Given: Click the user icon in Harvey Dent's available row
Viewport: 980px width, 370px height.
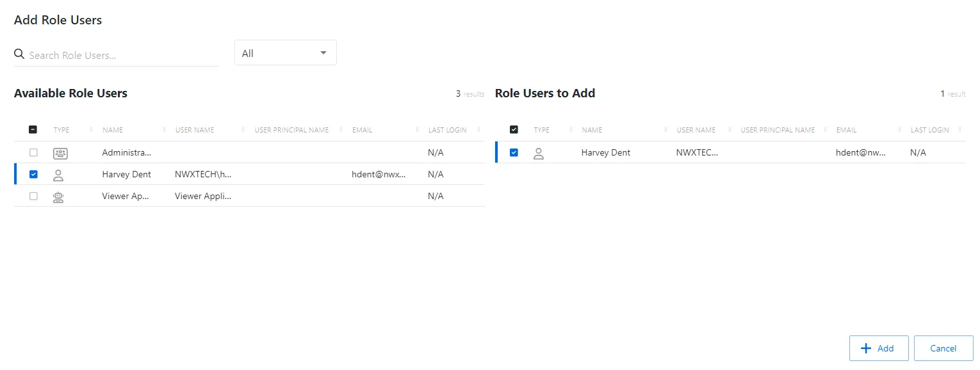Looking at the screenshot, I should [58, 175].
